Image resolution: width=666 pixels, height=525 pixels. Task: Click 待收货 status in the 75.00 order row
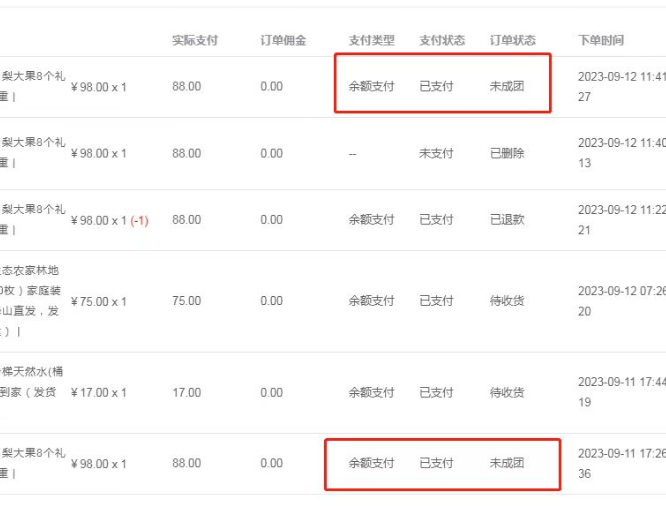507,301
